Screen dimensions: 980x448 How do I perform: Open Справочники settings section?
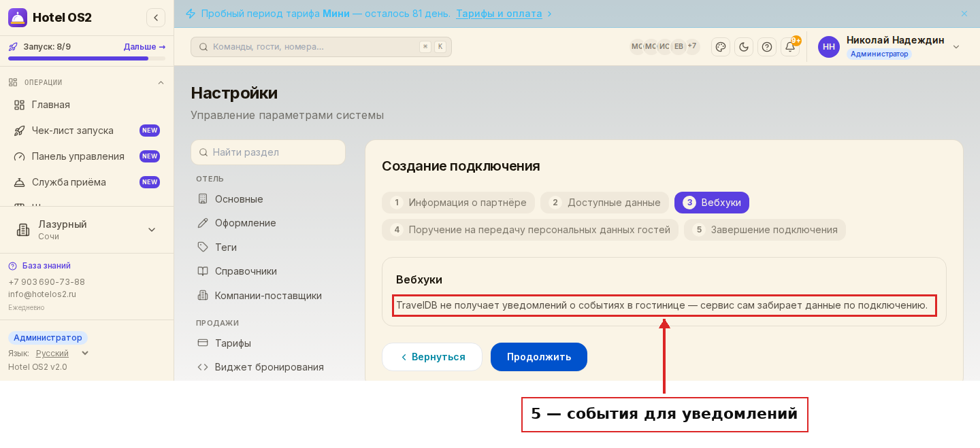pyautogui.click(x=268, y=271)
